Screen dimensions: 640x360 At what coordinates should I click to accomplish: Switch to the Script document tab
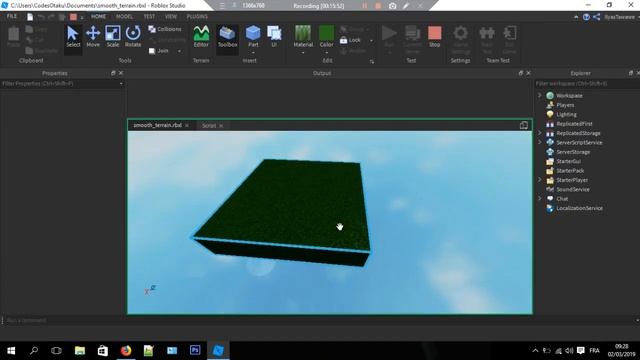(209, 126)
